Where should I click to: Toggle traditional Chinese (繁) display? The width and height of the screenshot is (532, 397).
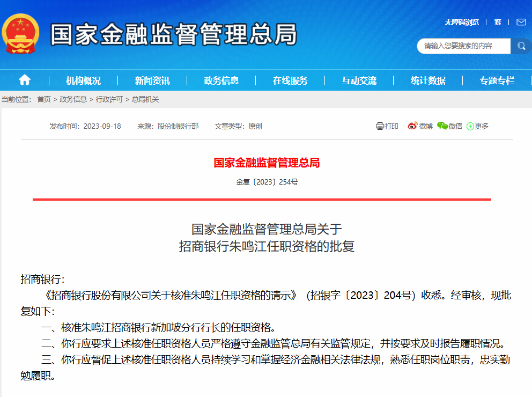pyautogui.click(x=498, y=22)
